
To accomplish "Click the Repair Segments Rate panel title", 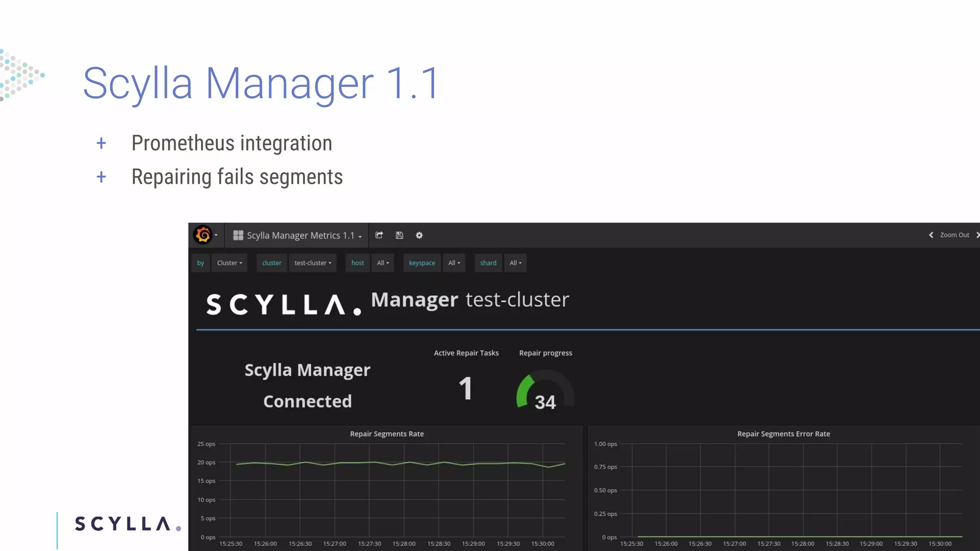I will (x=387, y=434).
